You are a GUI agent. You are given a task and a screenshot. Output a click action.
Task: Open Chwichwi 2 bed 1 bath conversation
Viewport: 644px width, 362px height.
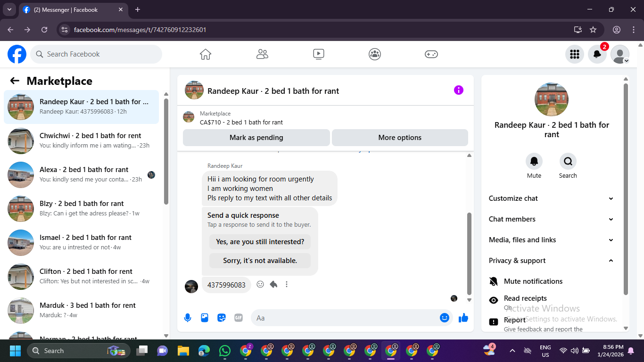click(x=82, y=141)
